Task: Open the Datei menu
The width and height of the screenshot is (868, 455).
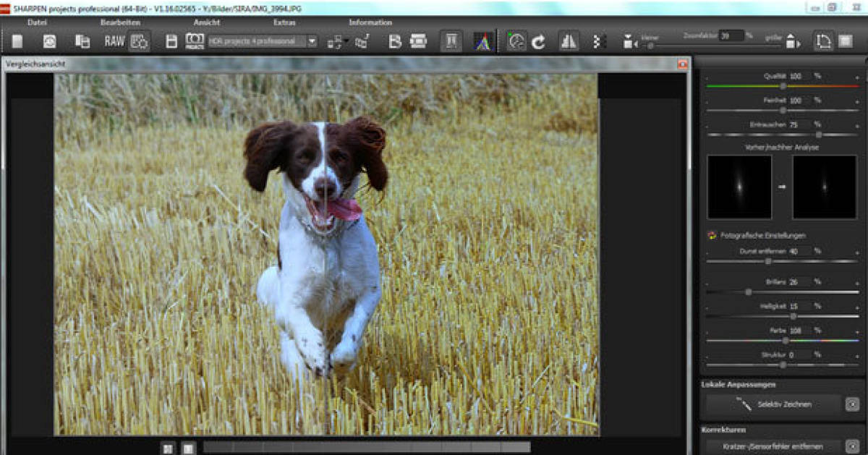Action: (37, 22)
